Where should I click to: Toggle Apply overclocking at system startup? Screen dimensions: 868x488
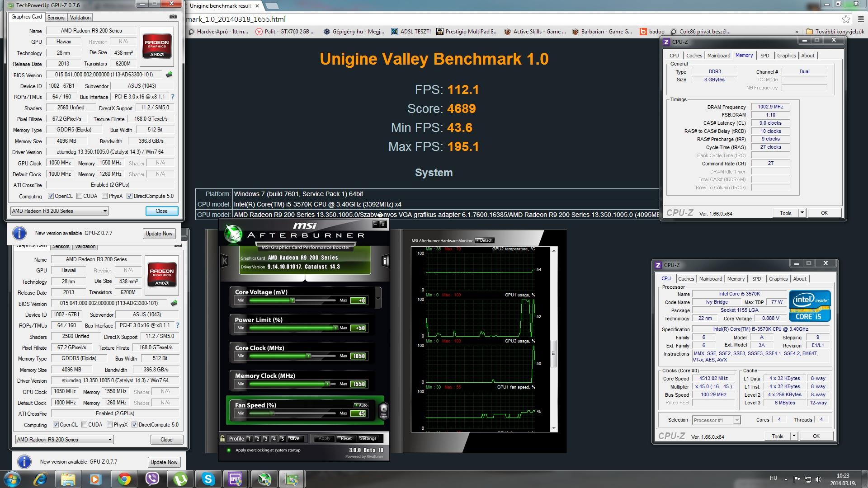(229, 450)
